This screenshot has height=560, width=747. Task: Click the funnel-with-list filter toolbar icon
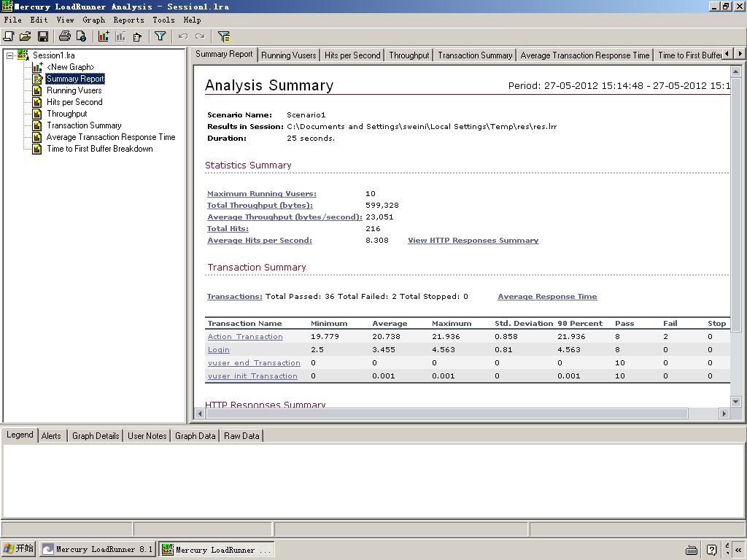(223, 36)
